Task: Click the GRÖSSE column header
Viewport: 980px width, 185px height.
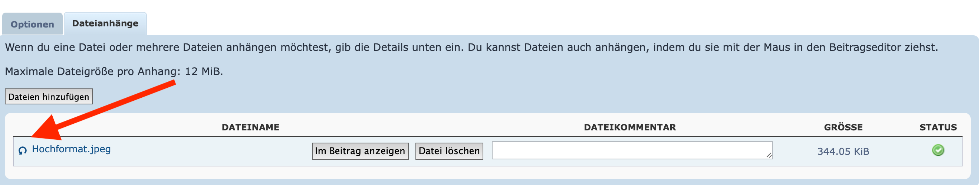Action: 843,127
